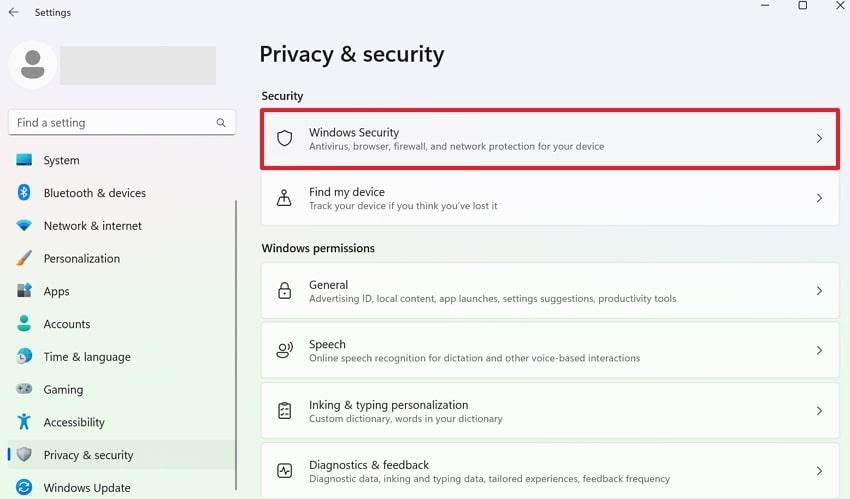The height and width of the screenshot is (499, 850).
Task: Click the Windows Security shield icon
Action: click(284, 139)
